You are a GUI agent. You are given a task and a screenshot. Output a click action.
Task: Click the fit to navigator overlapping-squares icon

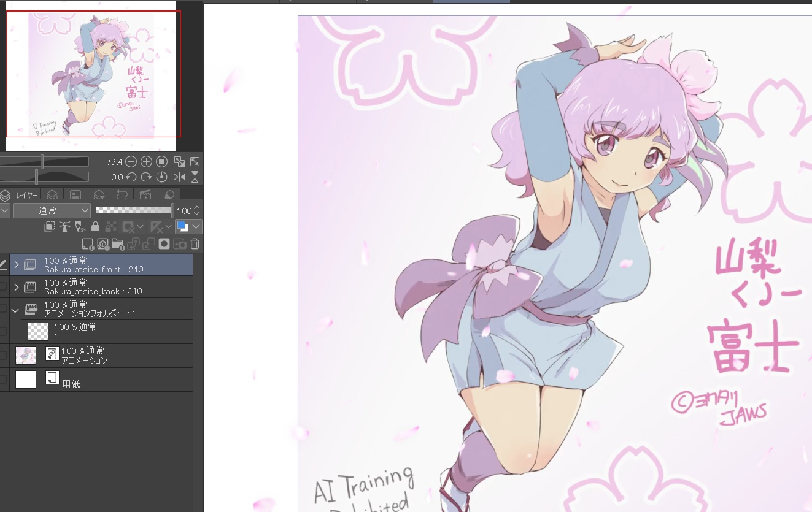pos(180,162)
